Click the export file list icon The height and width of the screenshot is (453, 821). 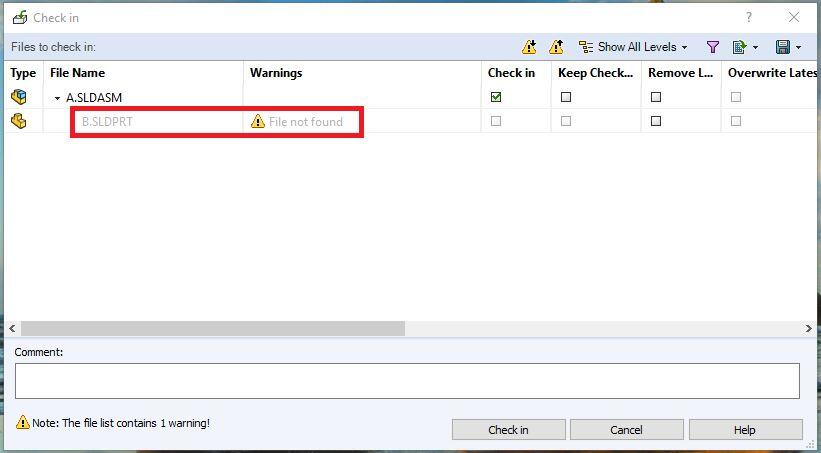coord(739,47)
